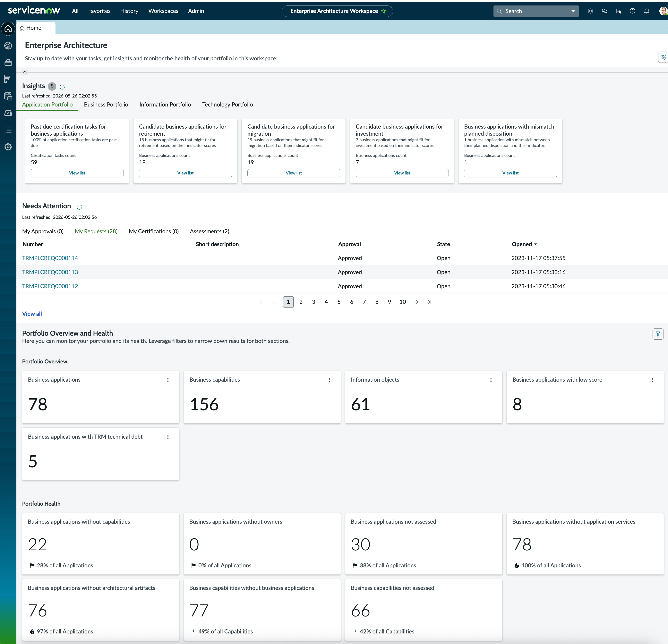The image size is (668, 644).
Task: View list for mismatch planned disposition
Action: click(510, 173)
